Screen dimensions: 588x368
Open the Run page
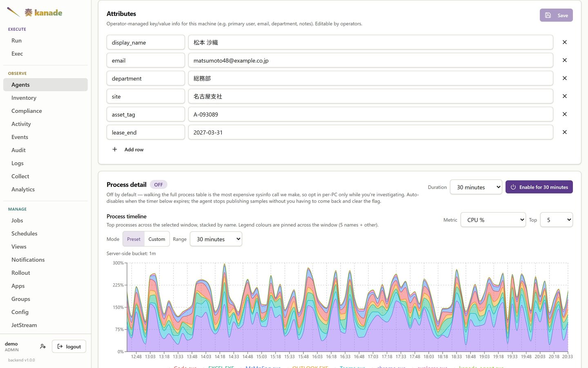coord(45,40)
